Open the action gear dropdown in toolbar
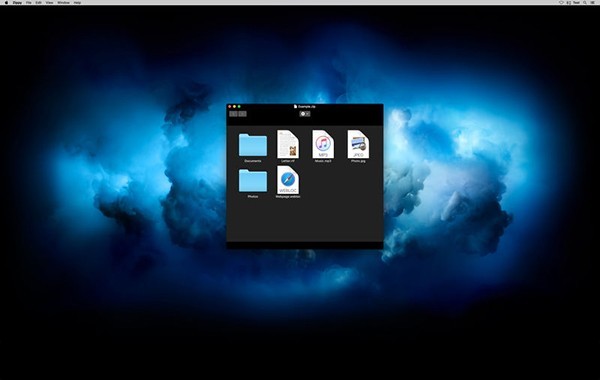Screen dimensions: 600x380 [x=305, y=114]
